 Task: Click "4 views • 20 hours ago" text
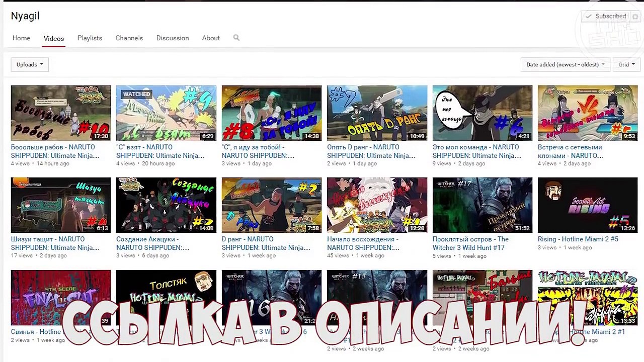point(145,163)
